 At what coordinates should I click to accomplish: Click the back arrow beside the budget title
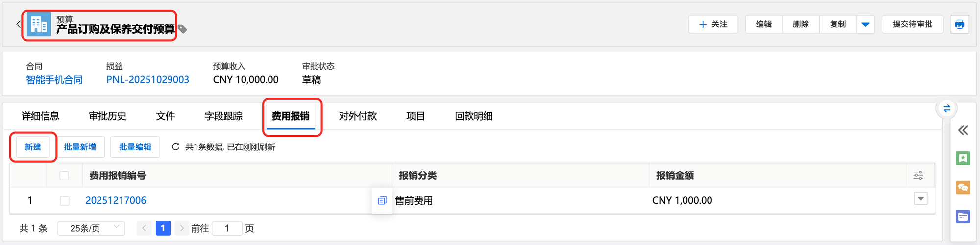(x=18, y=24)
